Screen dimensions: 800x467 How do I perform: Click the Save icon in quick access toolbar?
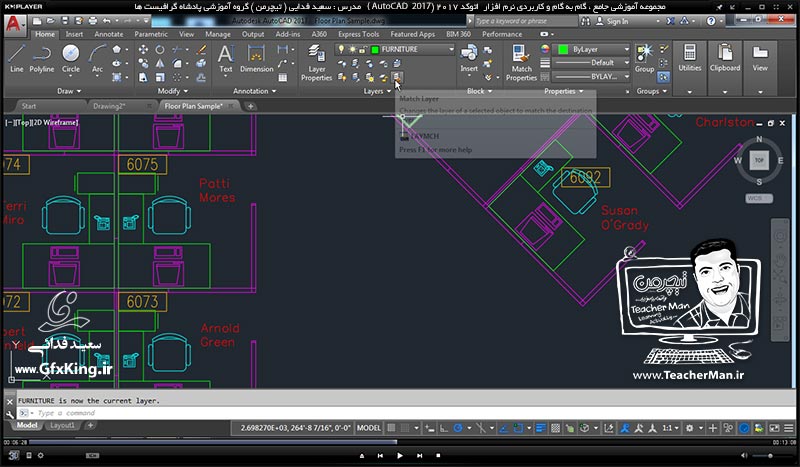65,21
